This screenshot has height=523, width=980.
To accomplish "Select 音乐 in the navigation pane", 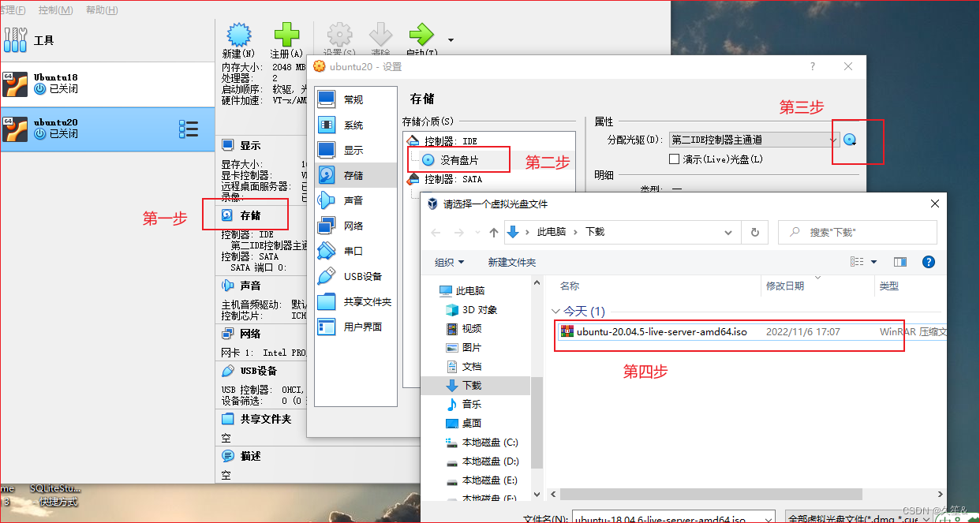I will (x=472, y=404).
